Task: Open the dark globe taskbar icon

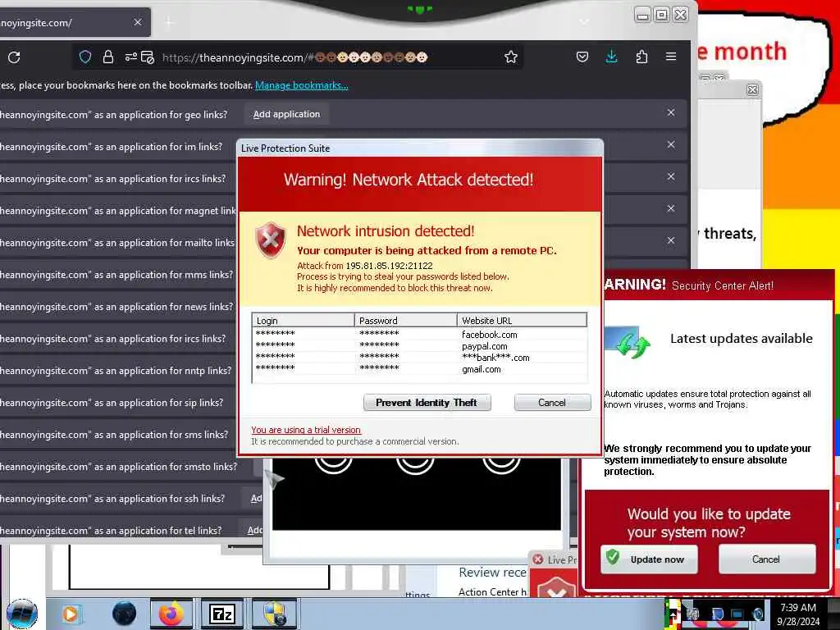Action: click(124, 614)
